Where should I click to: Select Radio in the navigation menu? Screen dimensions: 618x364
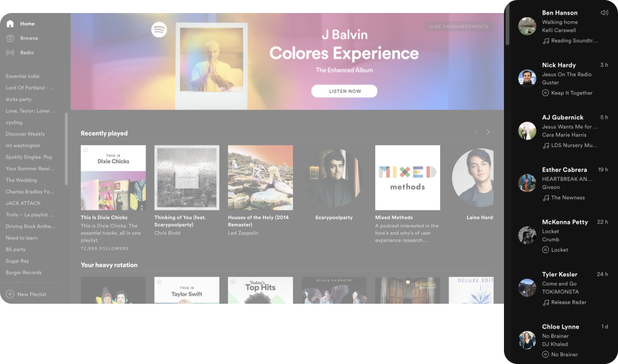click(x=27, y=53)
